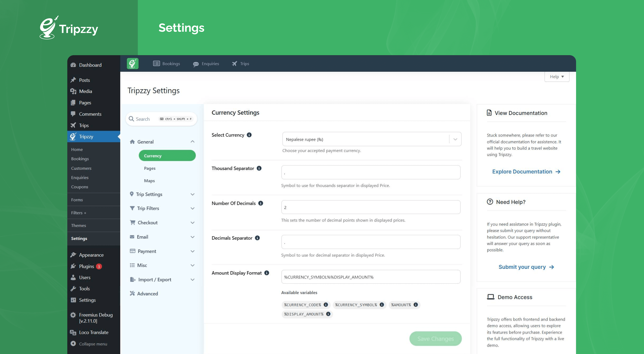Click into the Decimals Separator field
644x354 pixels.
(x=371, y=242)
